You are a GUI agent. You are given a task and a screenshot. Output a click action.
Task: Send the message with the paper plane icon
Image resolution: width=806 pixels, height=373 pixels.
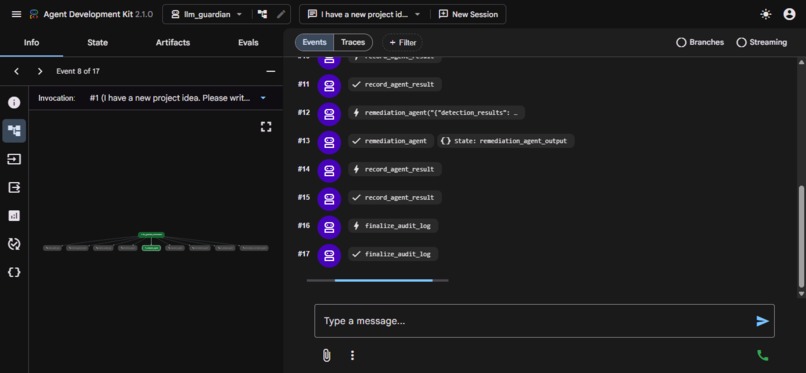pos(762,321)
